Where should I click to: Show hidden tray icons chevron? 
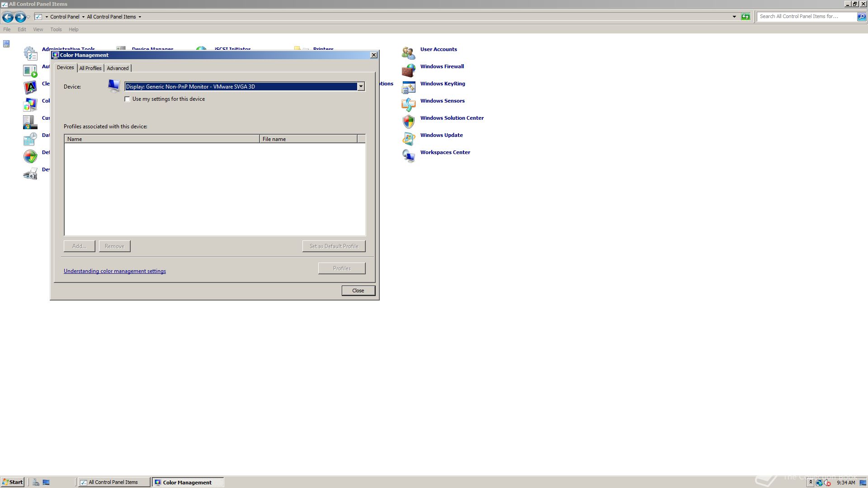pos(811,483)
